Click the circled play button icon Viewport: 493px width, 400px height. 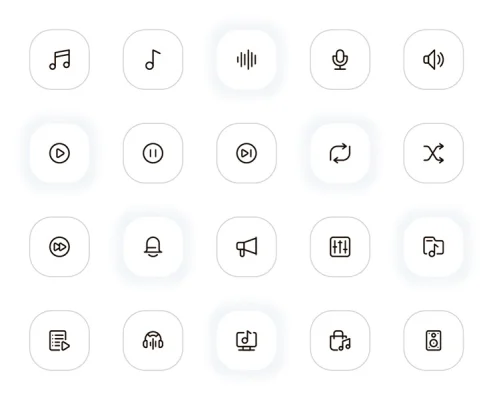(x=60, y=153)
